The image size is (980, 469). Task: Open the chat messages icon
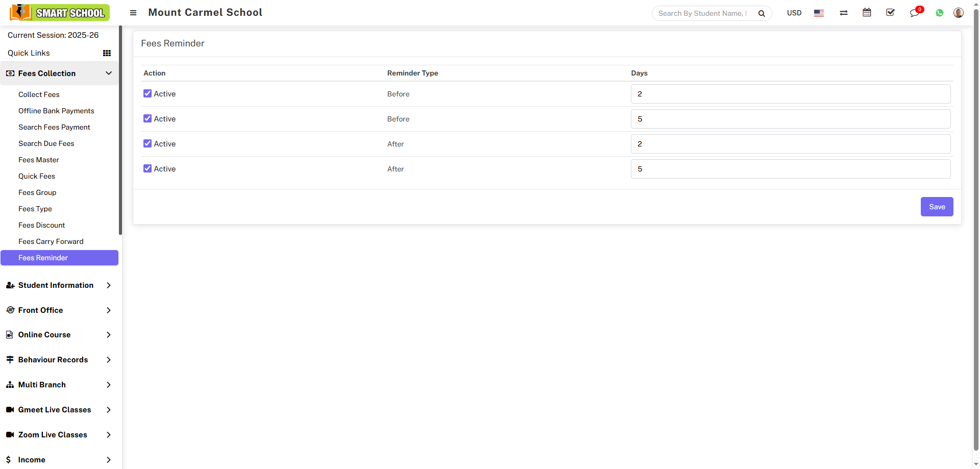pyautogui.click(x=914, y=13)
